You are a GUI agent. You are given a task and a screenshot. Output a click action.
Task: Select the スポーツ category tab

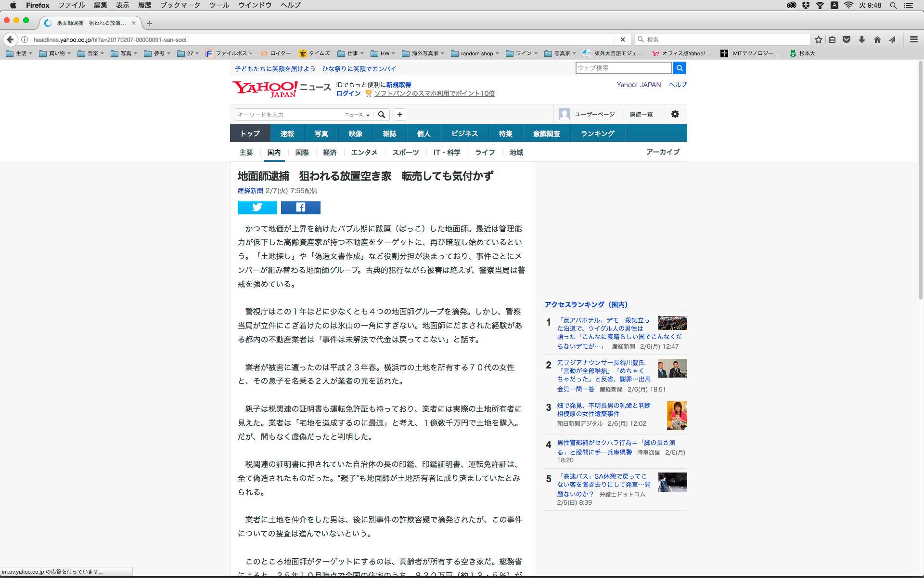point(405,152)
